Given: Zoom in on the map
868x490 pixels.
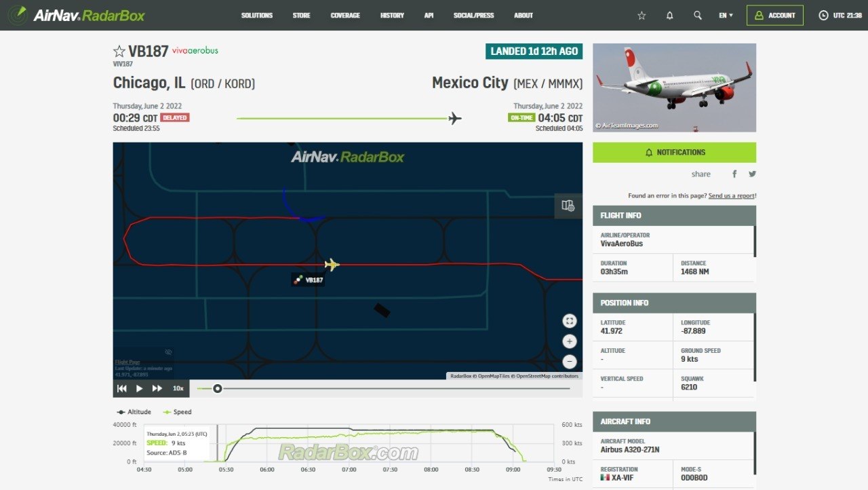Looking at the screenshot, I should [x=570, y=341].
